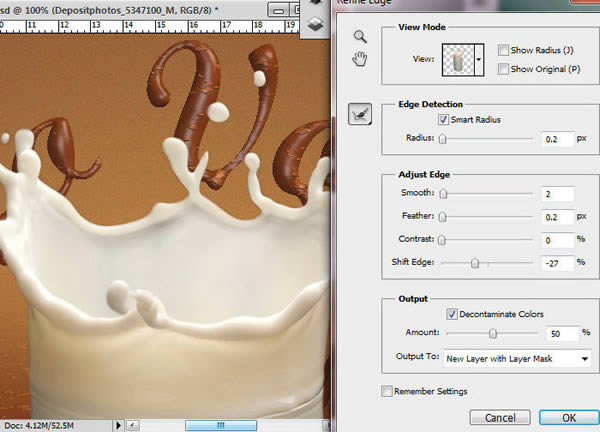Click the Smooth slider handle
Screen dimensions: 600x432
(x=443, y=194)
